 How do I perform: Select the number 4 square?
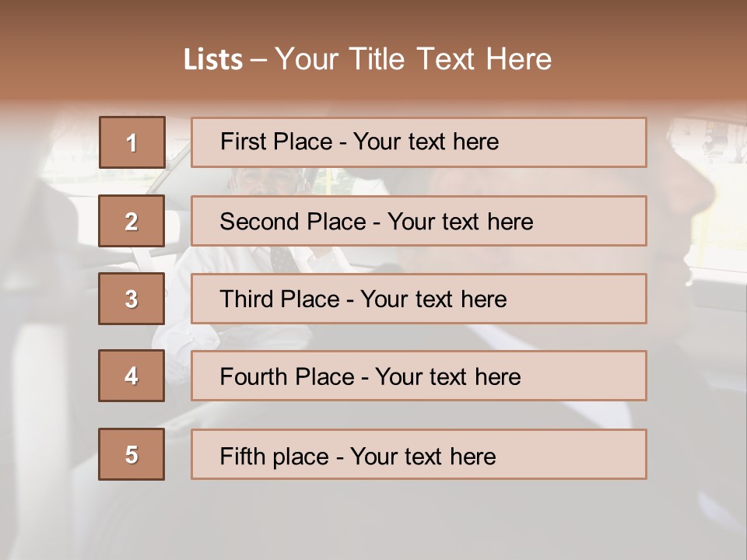click(132, 376)
